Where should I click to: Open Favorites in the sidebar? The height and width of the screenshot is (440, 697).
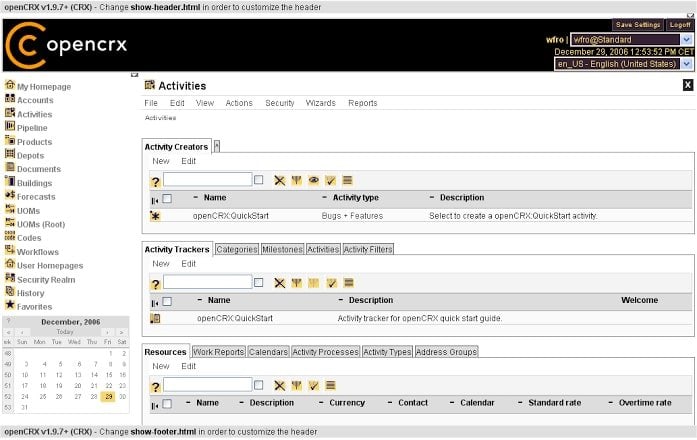pyautogui.click(x=34, y=307)
